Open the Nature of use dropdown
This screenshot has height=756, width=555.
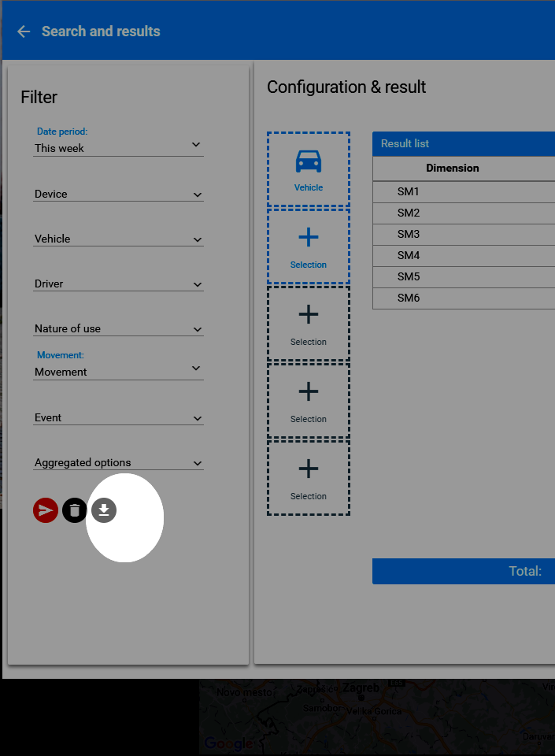pos(118,328)
